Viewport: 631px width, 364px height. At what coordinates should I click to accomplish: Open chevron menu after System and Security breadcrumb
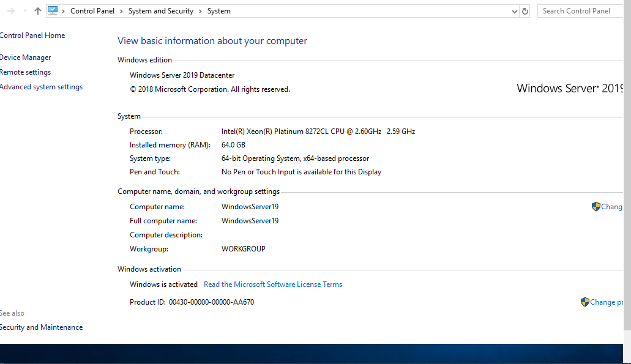pyautogui.click(x=200, y=11)
